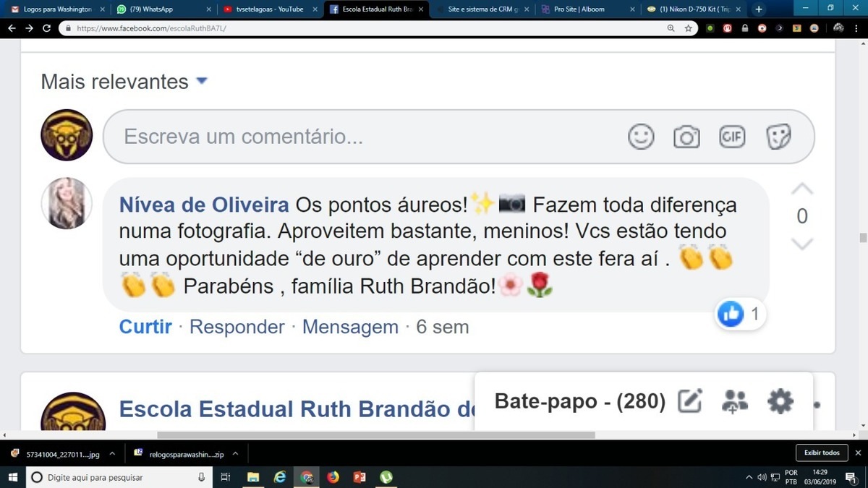This screenshot has width=868, height=488.
Task: Start a new message in Bate-papo
Action: coord(690,401)
